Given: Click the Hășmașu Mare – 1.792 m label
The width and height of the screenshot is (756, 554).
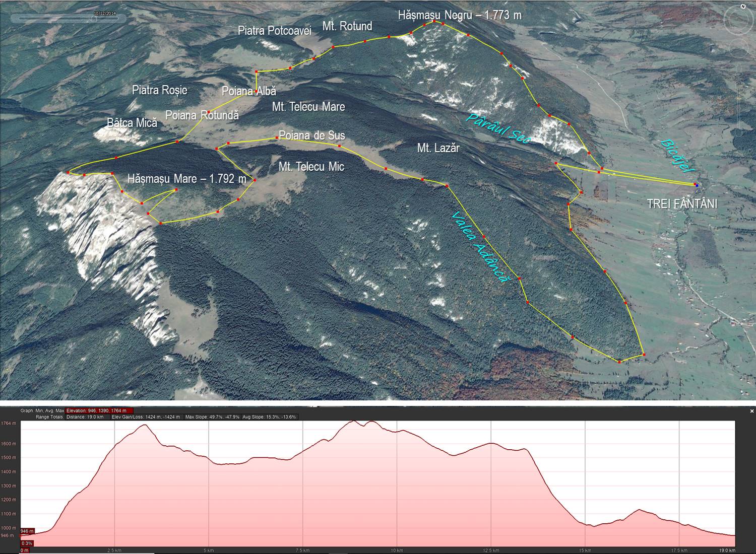Looking at the screenshot, I should (187, 179).
